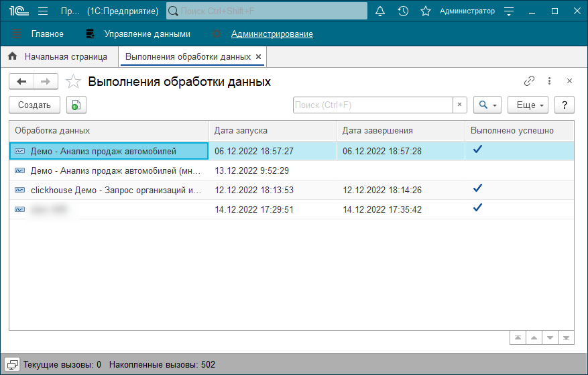
Task: Focus the Поиск (Ctrl+F) list search field
Action: click(x=373, y=105)
